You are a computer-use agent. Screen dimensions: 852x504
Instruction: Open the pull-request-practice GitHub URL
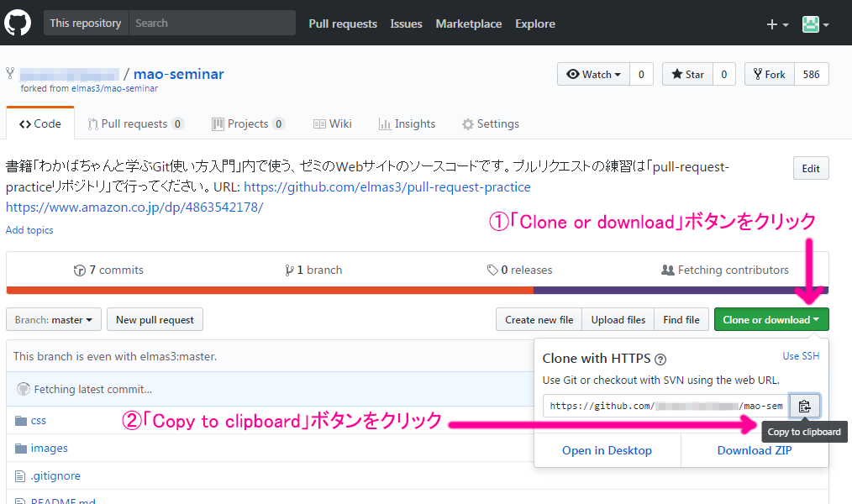coord(387,186)
